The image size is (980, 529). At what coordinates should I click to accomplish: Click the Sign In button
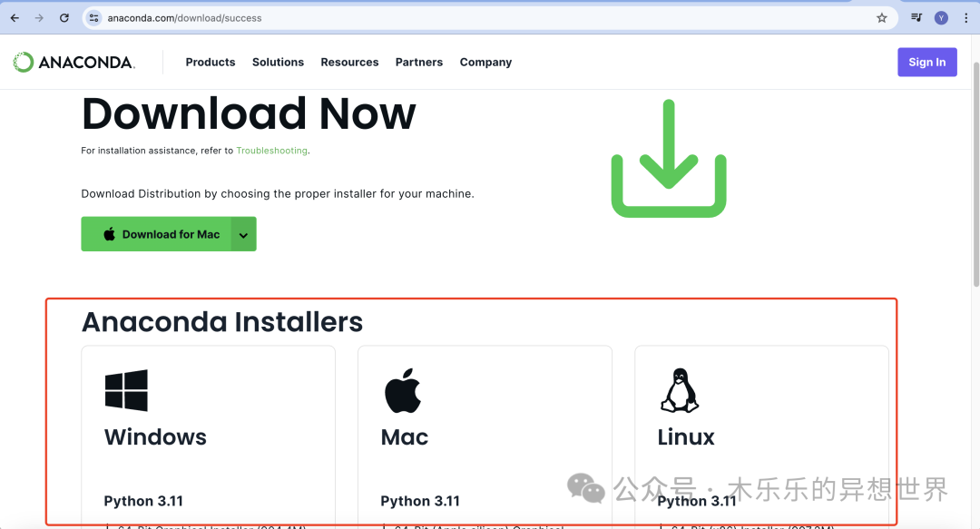pos(926,62)
